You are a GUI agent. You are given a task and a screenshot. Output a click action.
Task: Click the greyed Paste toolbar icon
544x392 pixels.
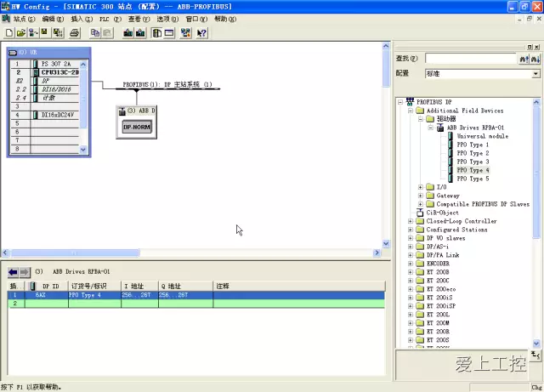pos(107,33)
